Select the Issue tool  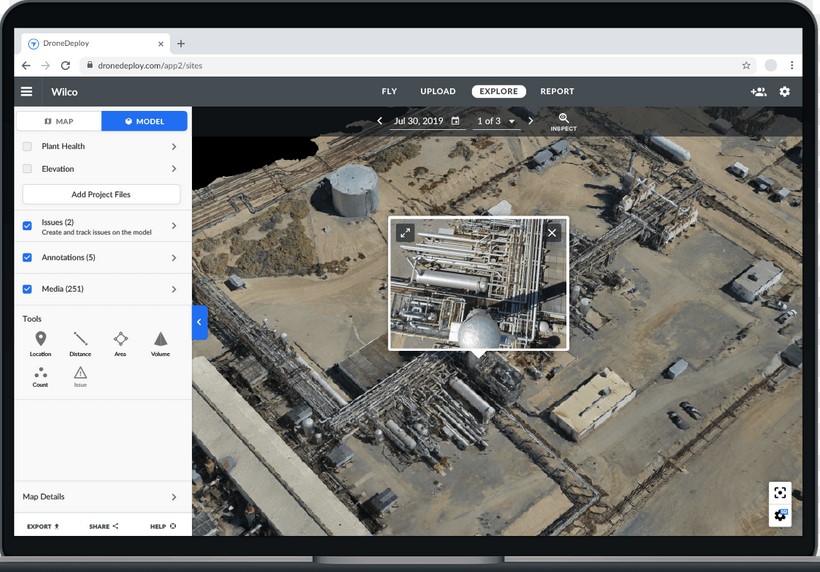coord(80,377)
